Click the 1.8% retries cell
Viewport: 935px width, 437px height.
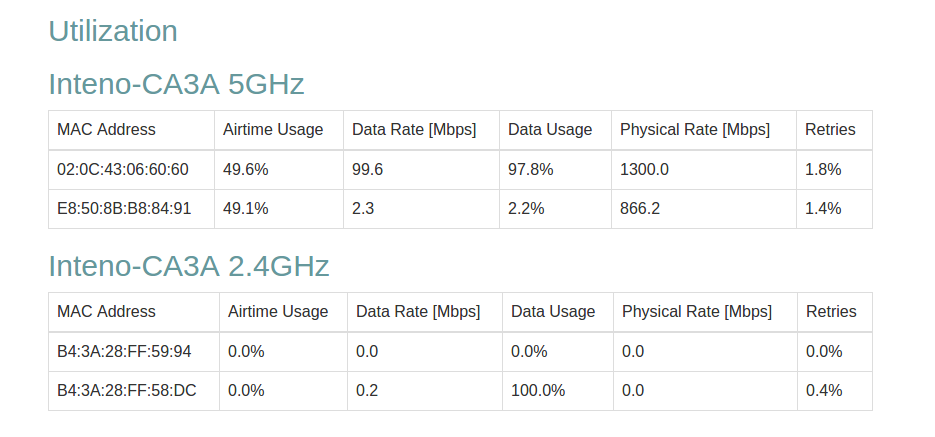point(823,170)
